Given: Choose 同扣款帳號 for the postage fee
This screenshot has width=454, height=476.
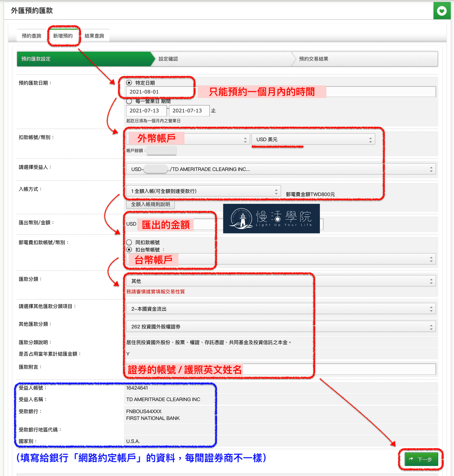Looking at the screenshot, I should click(x=129, y=242).
